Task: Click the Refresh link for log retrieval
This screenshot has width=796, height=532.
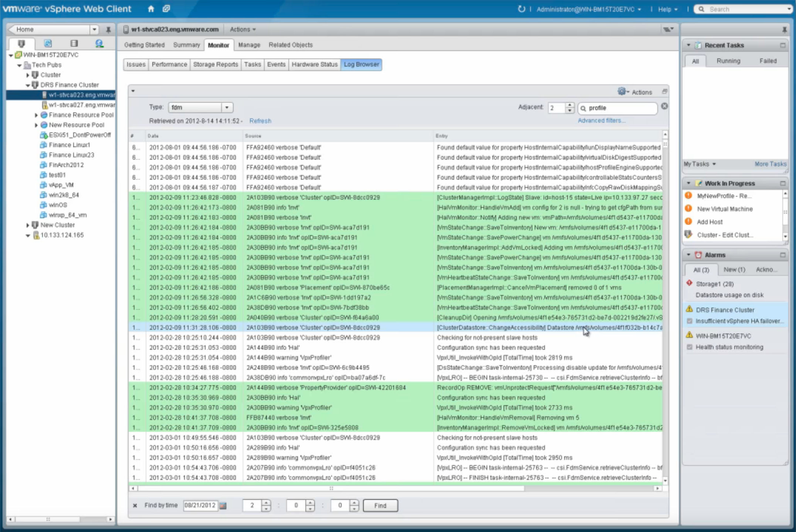Action: [260, 121]
